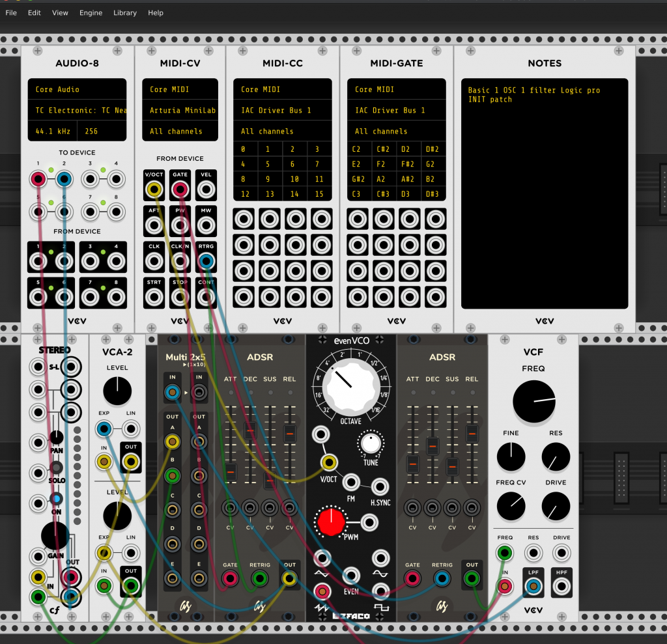Open the Engine menu
667x644 pixels.
tap(91, 13)
